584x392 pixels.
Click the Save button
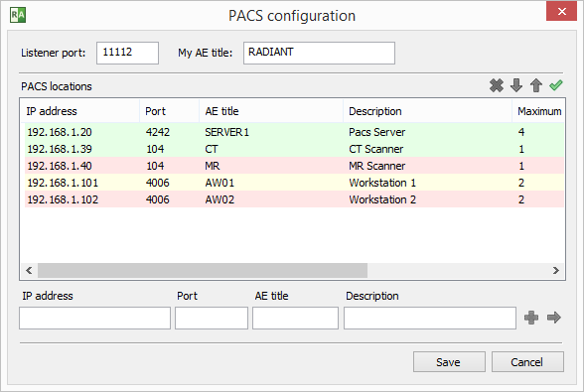[x=449, y=362]
